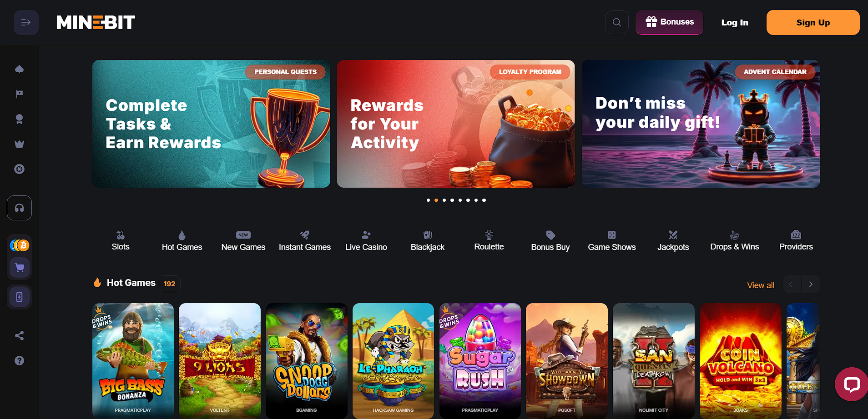This screenshot has width=868, height=419.
Task: Show previous Hot Games with left chevron
Action: [x=791, y=284]
